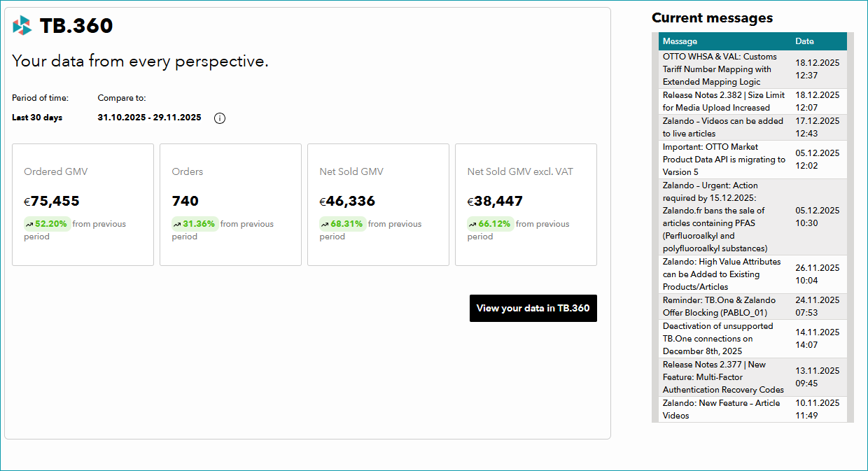This screenshot has width=868, height=471.
Task: Open the Orders card value 740
Action: point(185,202)
